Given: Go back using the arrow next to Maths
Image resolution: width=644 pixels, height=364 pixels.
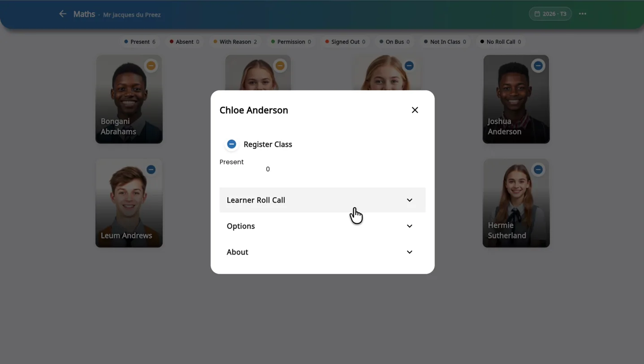Looking at the screenshot, I should [63, 14].
